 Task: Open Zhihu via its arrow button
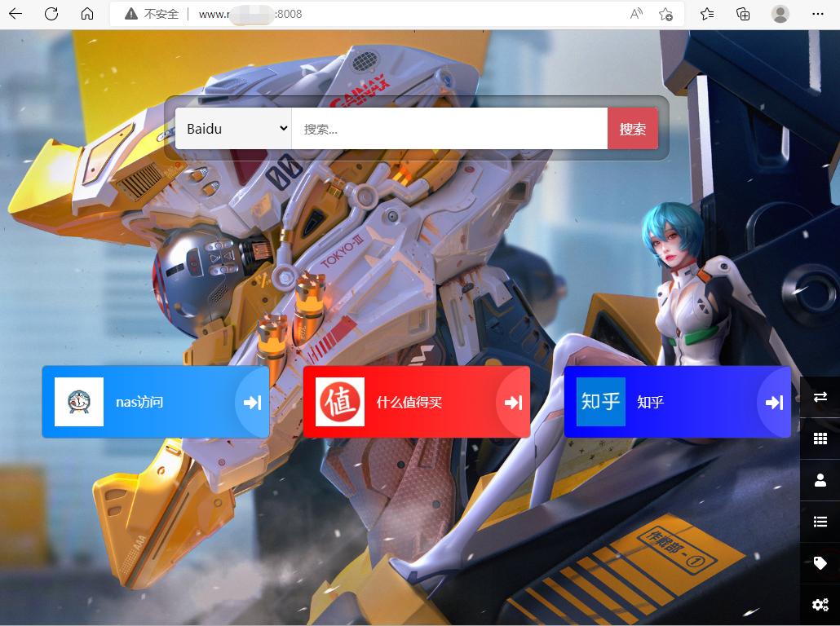click(772, 401)
